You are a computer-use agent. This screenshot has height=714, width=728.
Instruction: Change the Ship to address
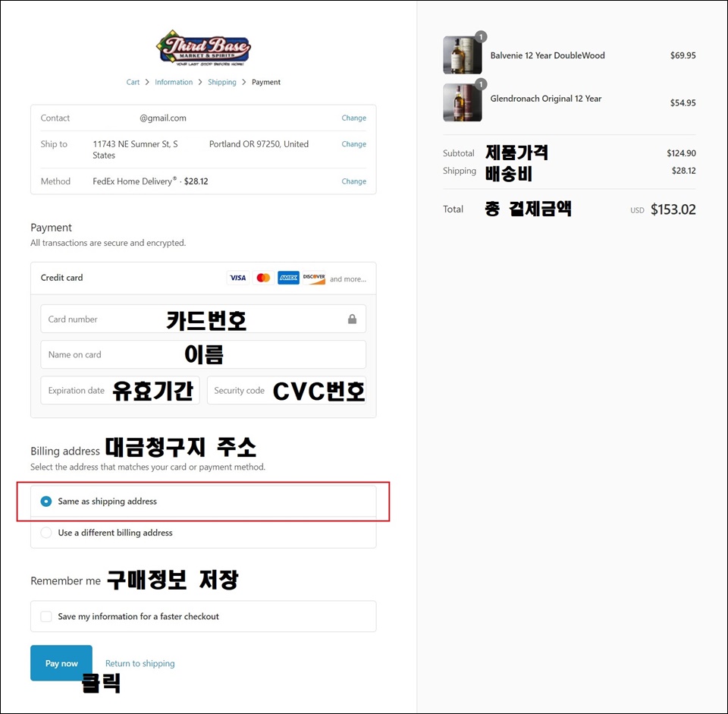(354, 144)
